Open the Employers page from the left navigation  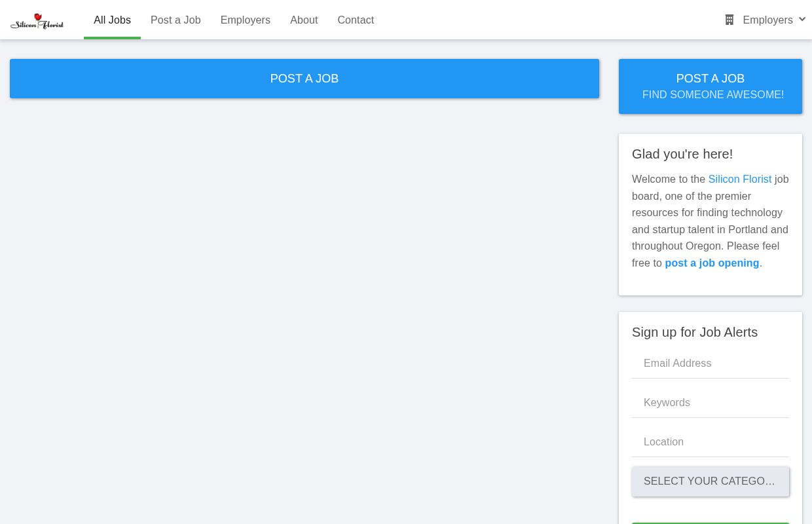245,20
